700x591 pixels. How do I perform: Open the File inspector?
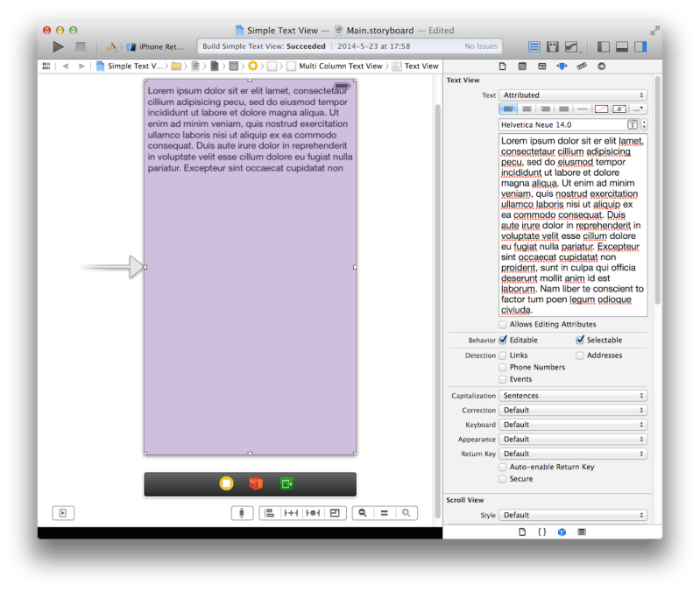pyautogui.click(x=503, y=66)
